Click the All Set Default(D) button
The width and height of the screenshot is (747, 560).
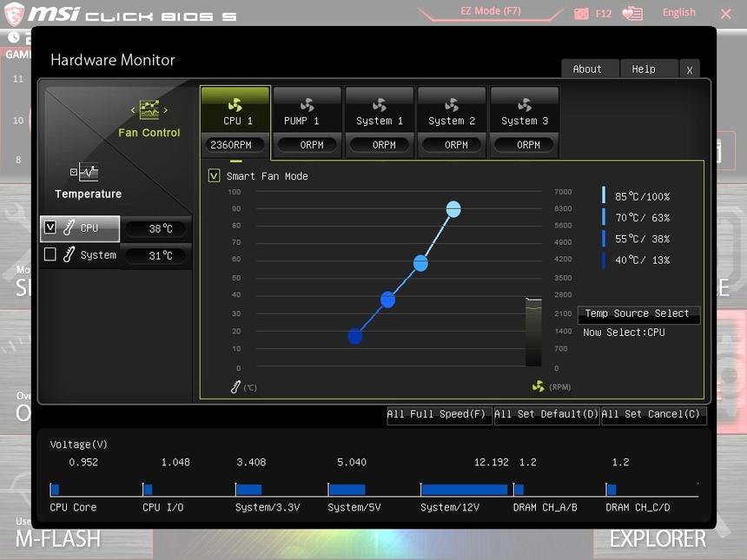pos(546,415)
